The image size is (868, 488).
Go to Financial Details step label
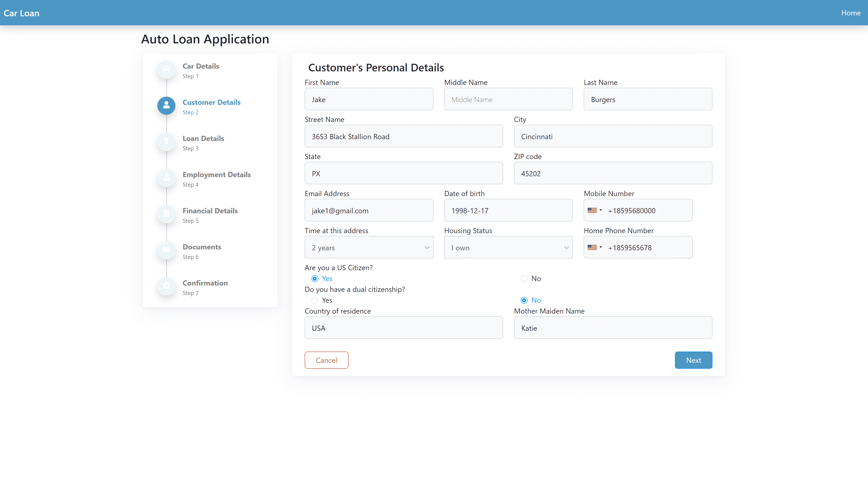click(210, 211)
